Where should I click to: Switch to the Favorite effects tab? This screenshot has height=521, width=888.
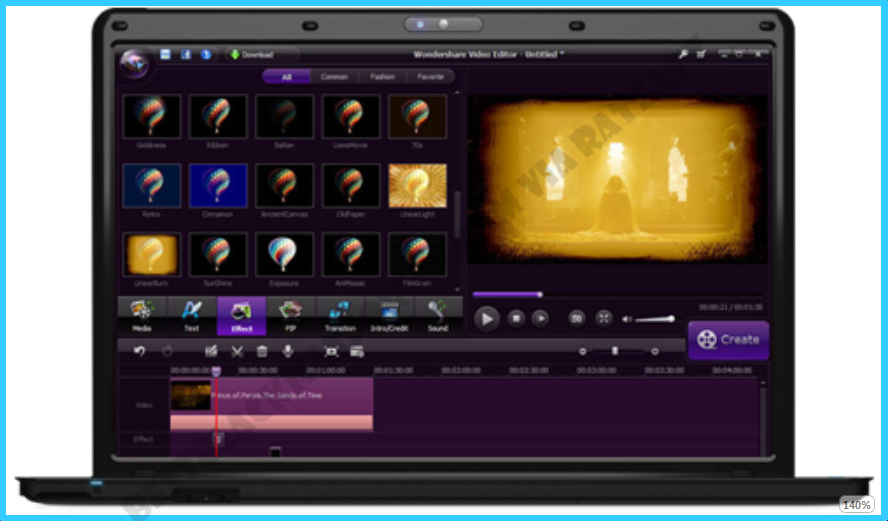430,76
